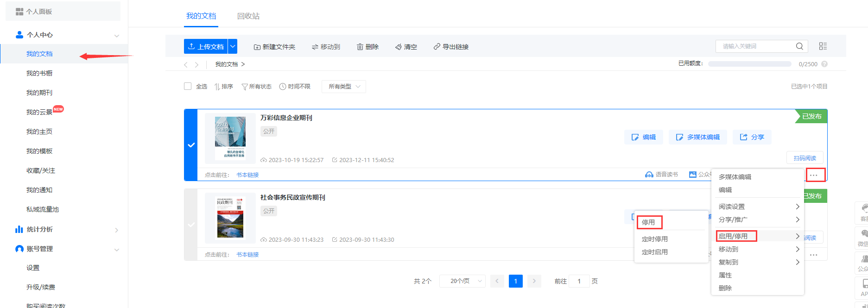Click the used quota progress bar
The width and height of the screenshot is (868, 308).
click(749, 64)
